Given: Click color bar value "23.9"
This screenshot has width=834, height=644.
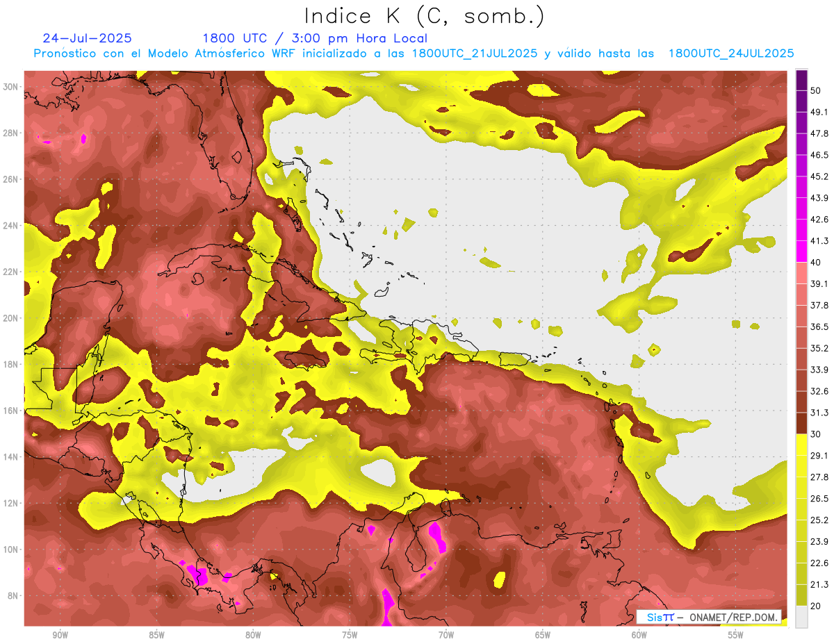Looking at the screenshot, I should click(x=819, y=541).
